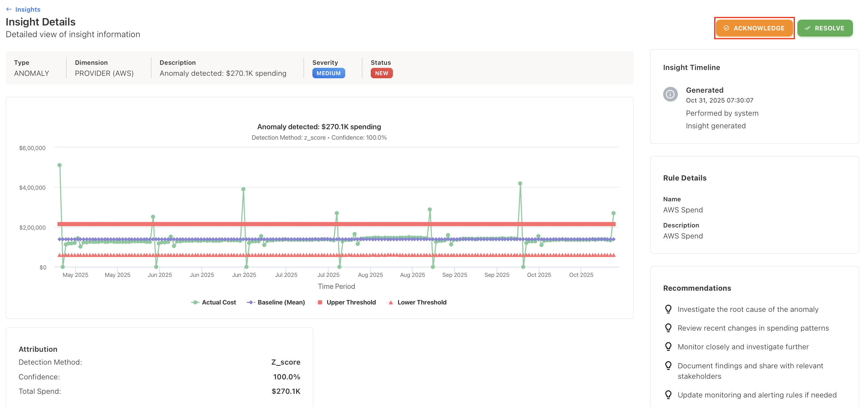
Task: Click the early October 2025 spike data point
Action: click(x=520, y=184)
